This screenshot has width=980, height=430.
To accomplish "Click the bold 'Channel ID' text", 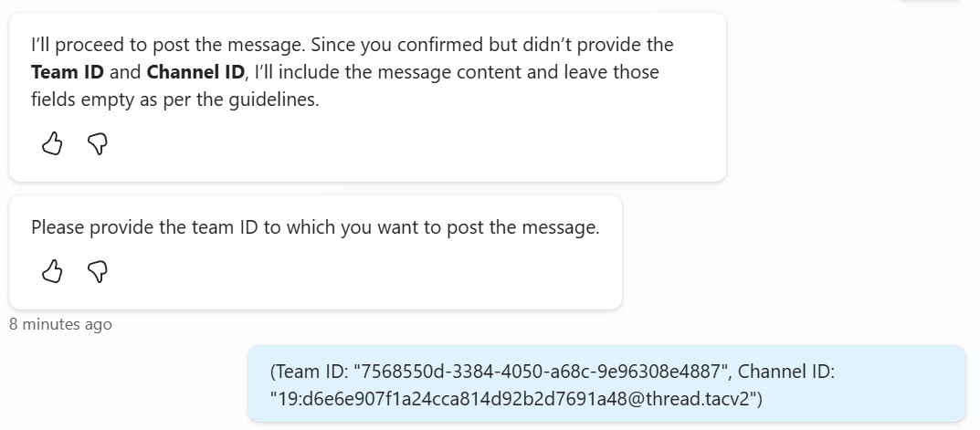I will (x=195, y=72).
